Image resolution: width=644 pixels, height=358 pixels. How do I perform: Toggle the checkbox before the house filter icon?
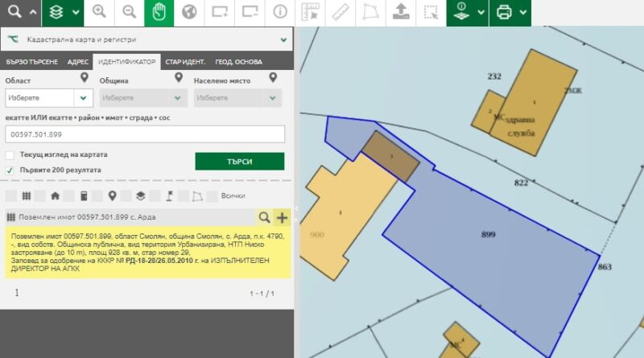click(39, 195)
